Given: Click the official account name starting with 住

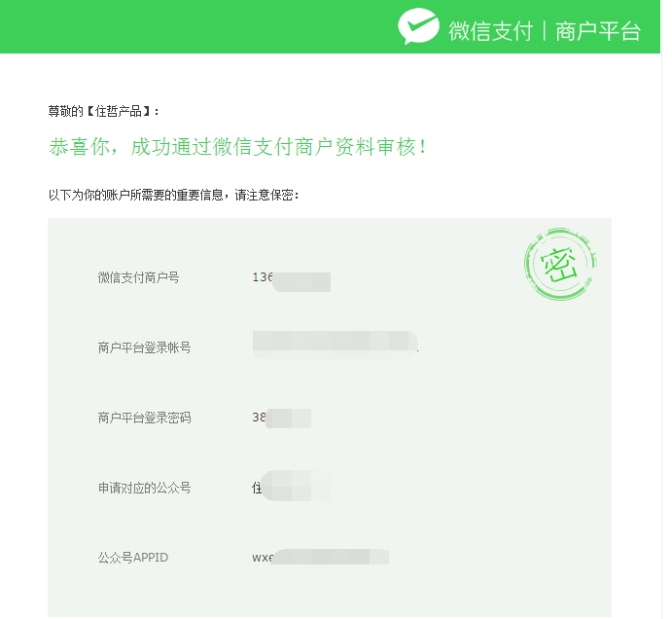Looking at the screenshot, I should click(x=291, y=486).
